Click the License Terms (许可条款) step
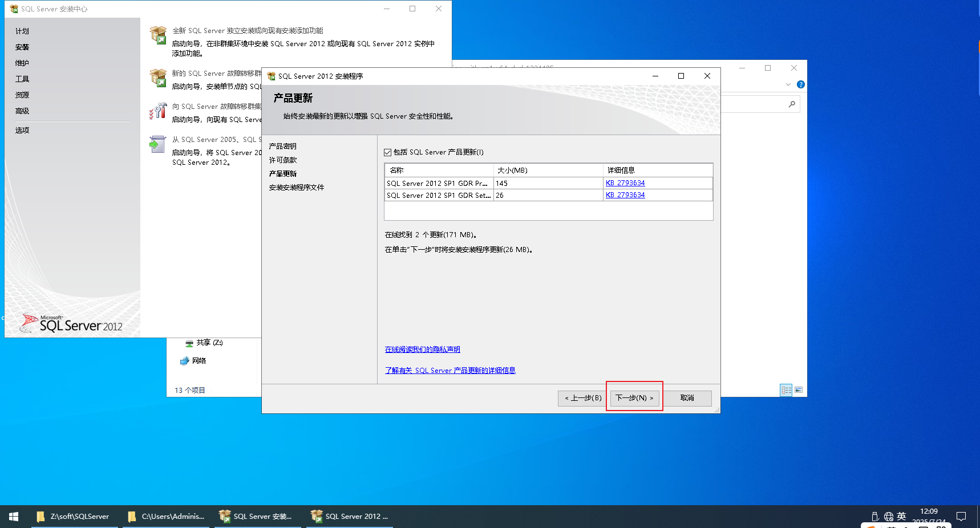The width and height of the screenshot is (980, 528). point(283,160)
